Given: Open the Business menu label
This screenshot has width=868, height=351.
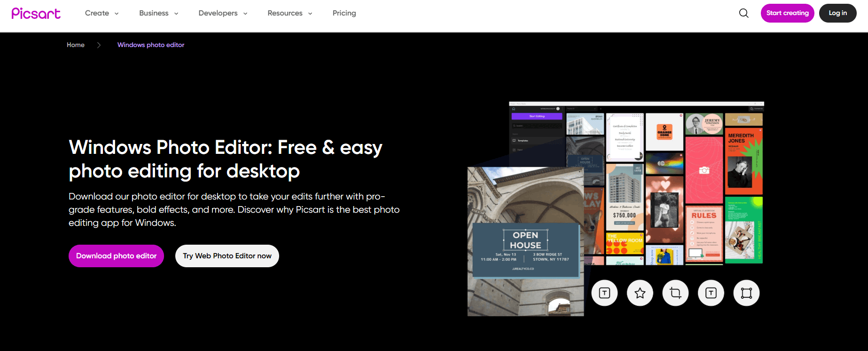Looking at the screenshot, I should (x=154, y=13).
